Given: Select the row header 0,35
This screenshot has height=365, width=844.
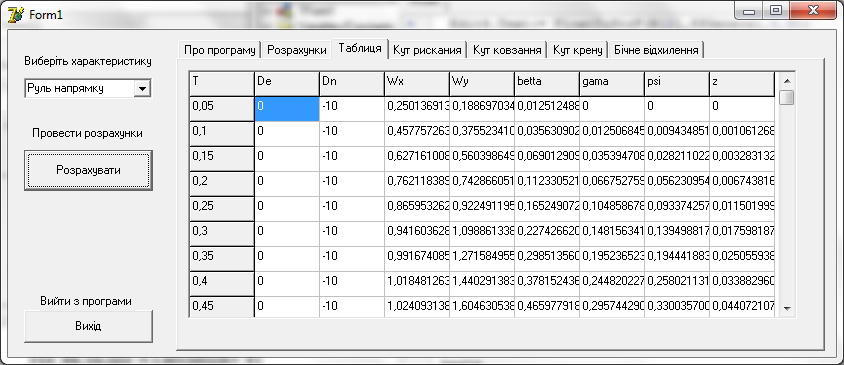Looking at the screenshot, I should (x=221, y=259).
